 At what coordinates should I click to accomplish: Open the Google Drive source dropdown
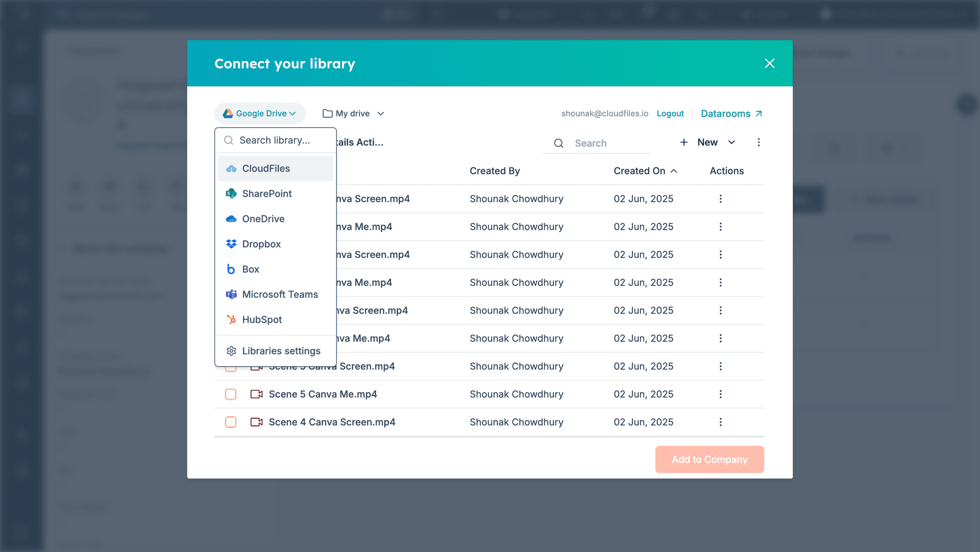[260, 113]
